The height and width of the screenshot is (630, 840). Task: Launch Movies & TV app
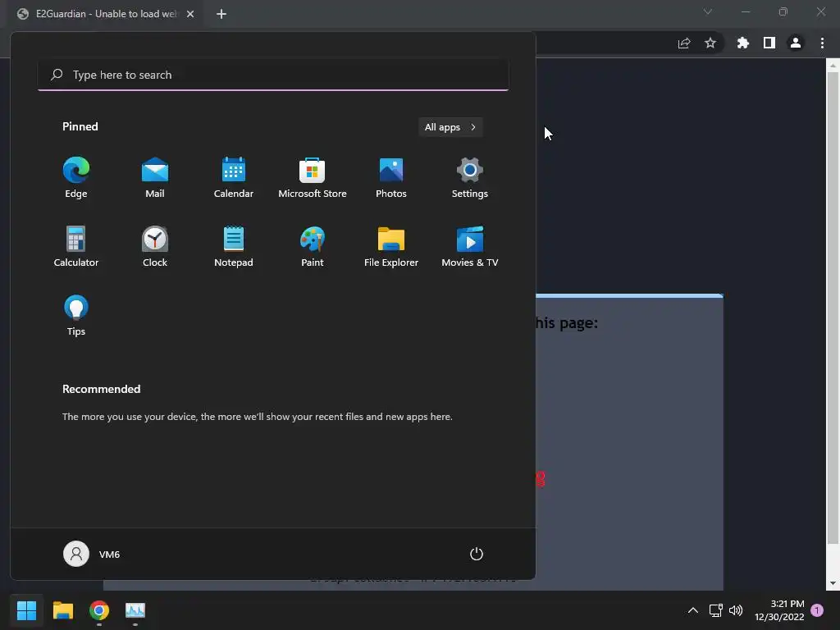pos(470,247)
